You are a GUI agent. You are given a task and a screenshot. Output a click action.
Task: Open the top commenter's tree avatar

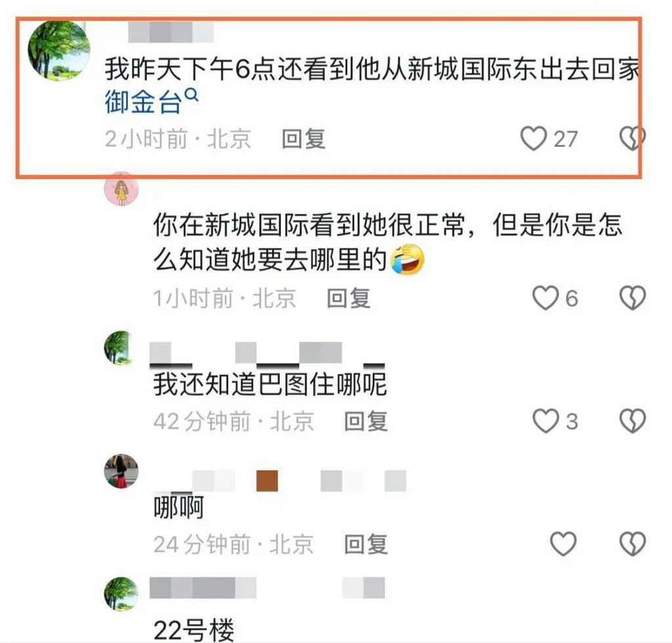[58, 51]
